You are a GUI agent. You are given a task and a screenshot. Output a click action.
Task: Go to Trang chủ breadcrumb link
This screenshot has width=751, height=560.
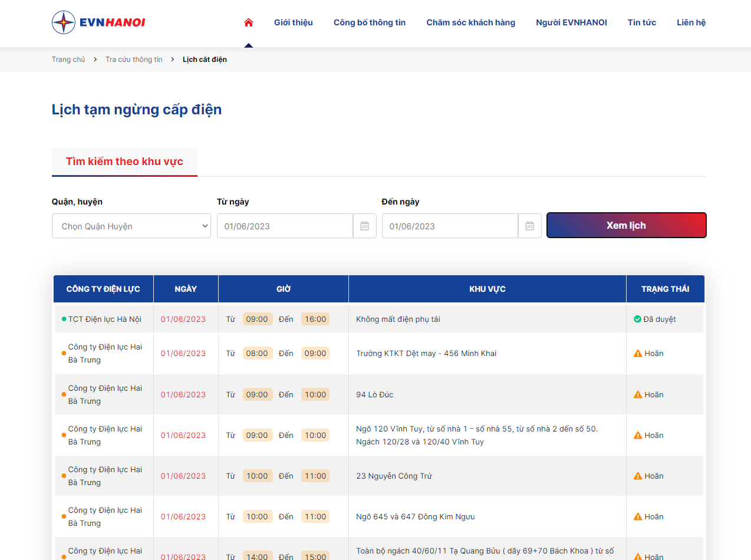(x=68, y=60)
